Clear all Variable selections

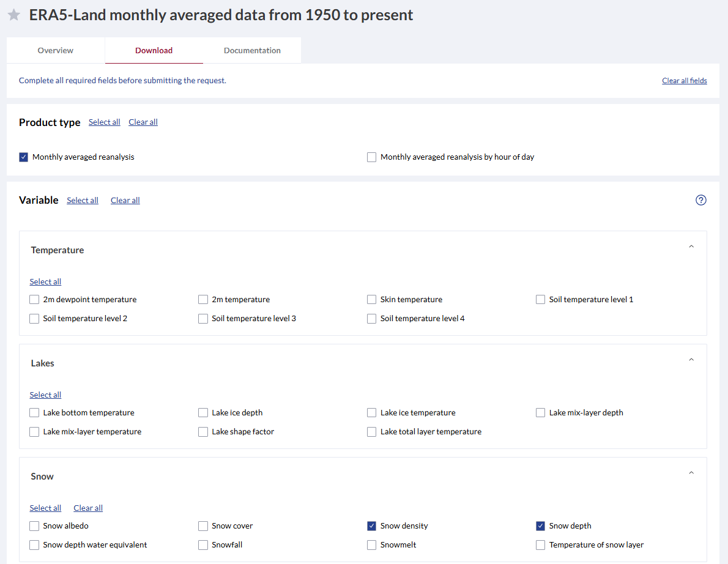125,200
